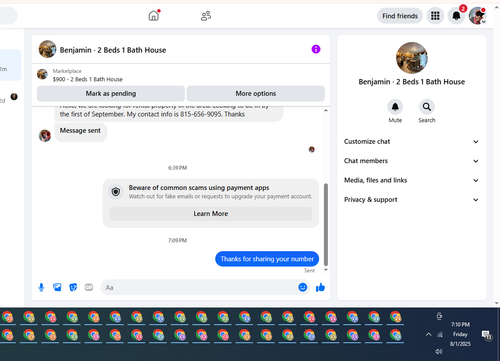
Task: Expand Chat members section
Action: pos(411,161)
